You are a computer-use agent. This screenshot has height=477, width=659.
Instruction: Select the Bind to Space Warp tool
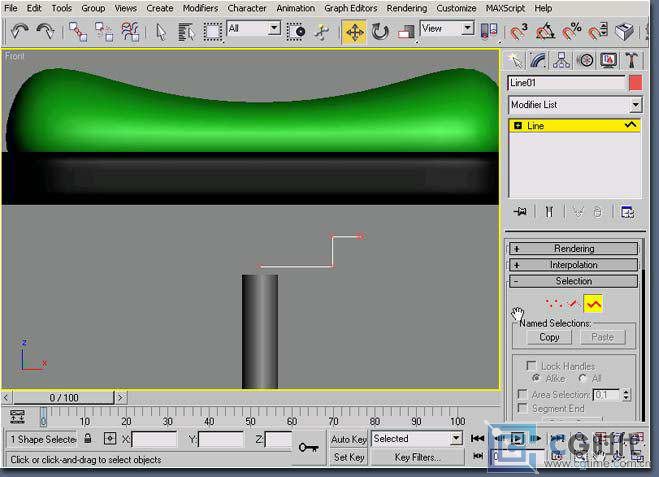(x=130, y=32)
